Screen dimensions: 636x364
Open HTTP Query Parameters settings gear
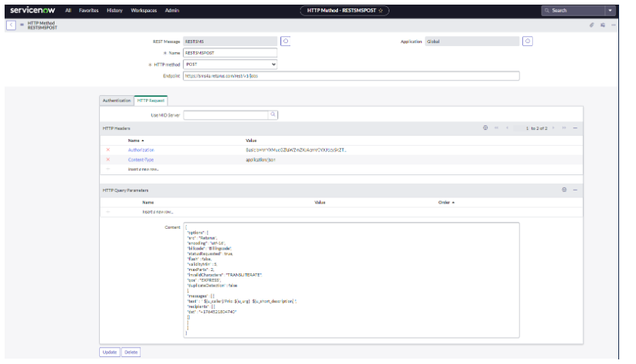click(x=564, y=189)
